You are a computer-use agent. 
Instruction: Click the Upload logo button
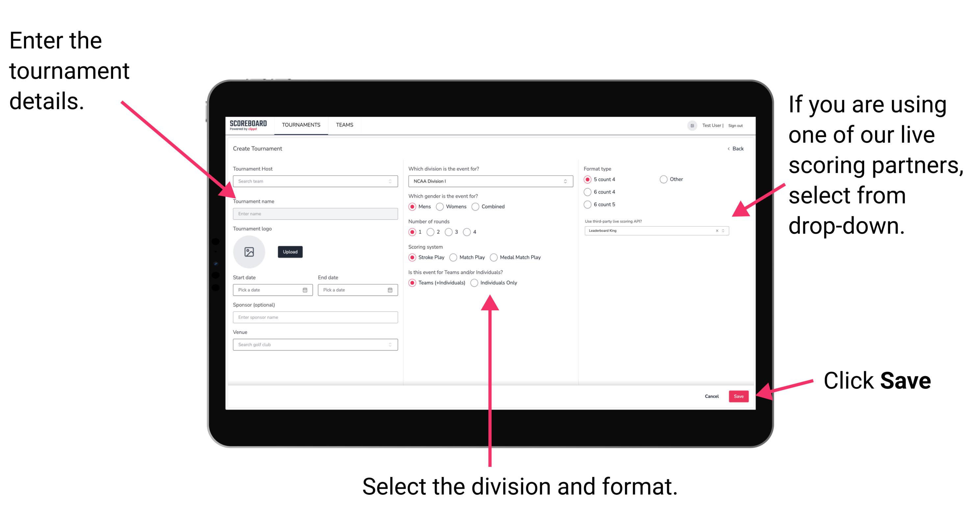[x=289, y=252]
